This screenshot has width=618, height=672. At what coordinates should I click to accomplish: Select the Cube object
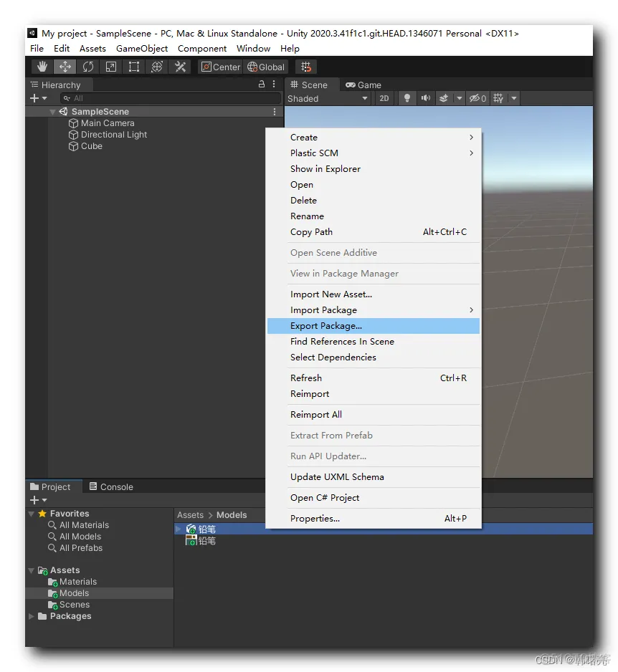[x=91, y=146]
